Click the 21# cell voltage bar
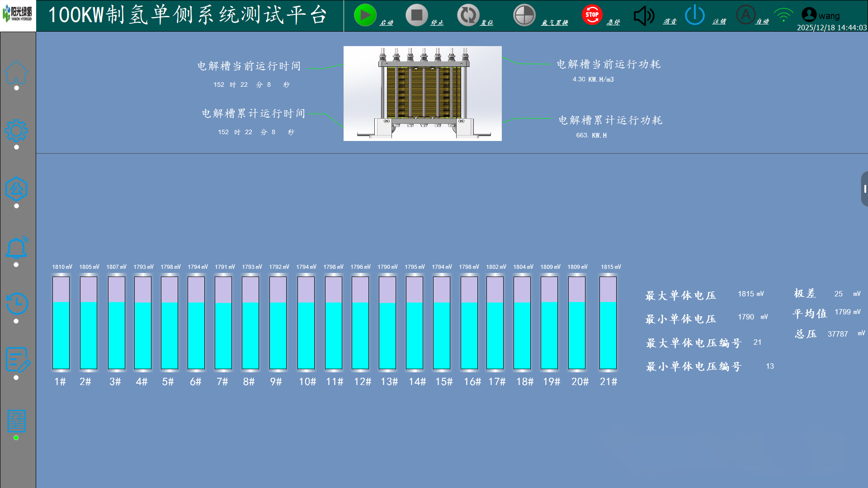 608,323
